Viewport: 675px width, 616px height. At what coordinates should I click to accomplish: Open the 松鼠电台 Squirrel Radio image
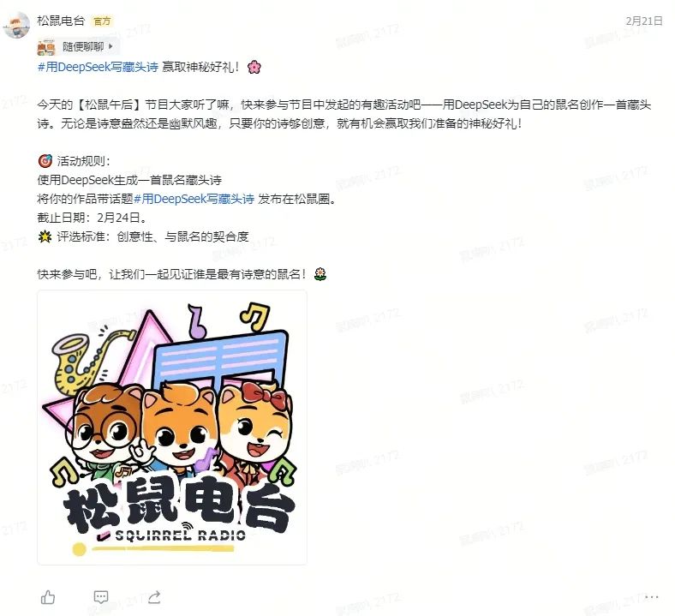pyautogui.click(x=172, y=427)
